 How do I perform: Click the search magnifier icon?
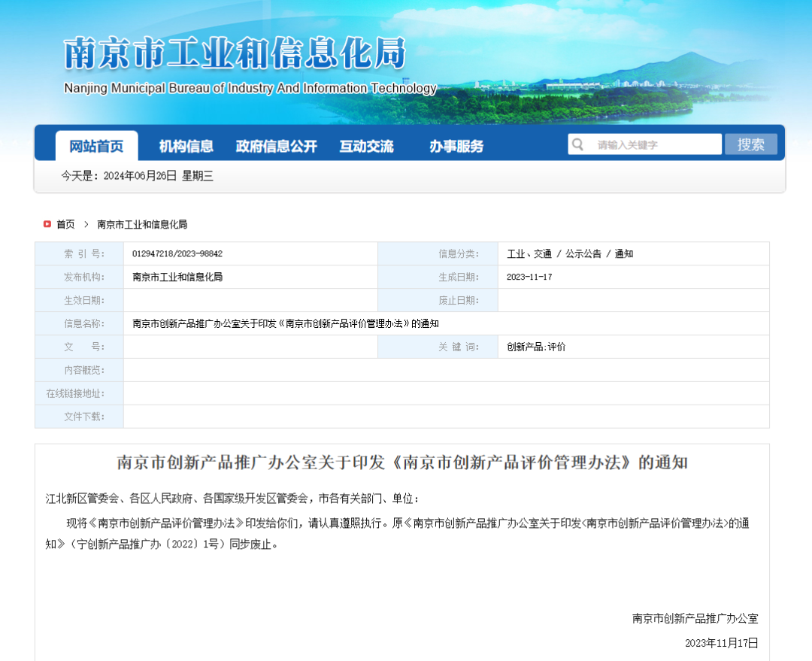coord(577,144)
